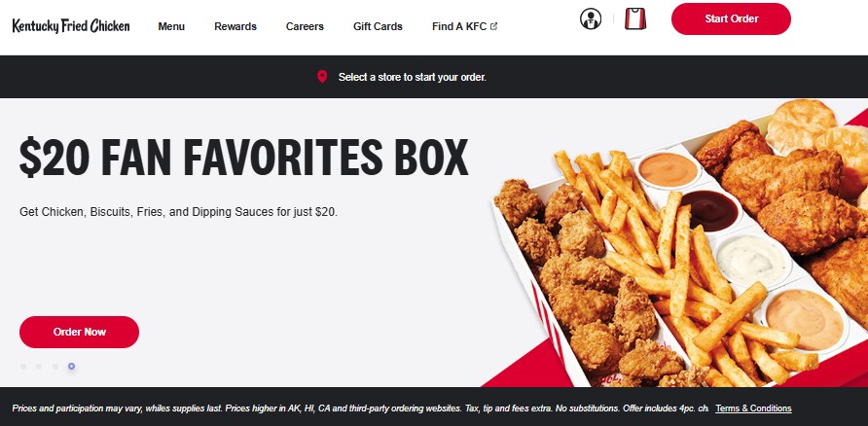This screenshot has width=868, height=426.
Task: Click the Order Now button
Action: (x=79, y=332)
